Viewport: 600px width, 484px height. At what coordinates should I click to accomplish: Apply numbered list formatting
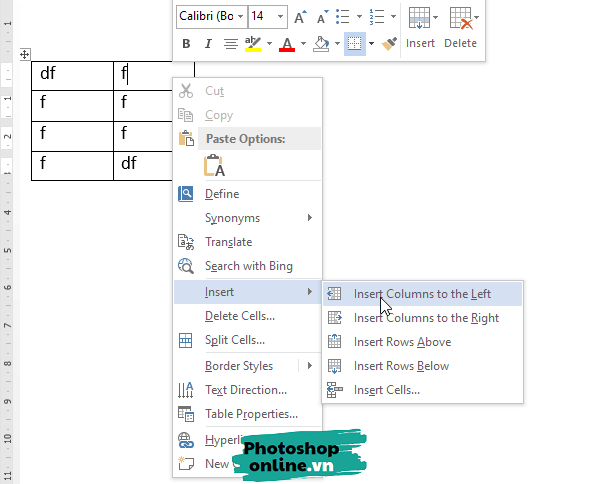pos(376,17)
